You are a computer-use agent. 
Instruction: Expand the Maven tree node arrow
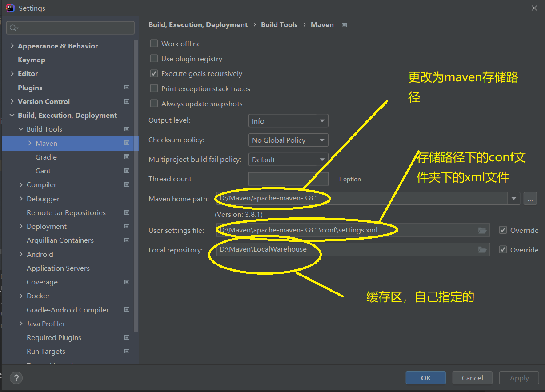pos(30,143)
